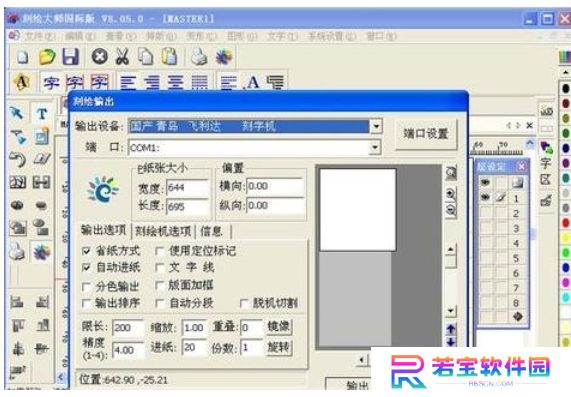The height and width of the screenshot is (397, 571).
Task: Click the golden A icon in text toolbar
Action: point(22,82)
